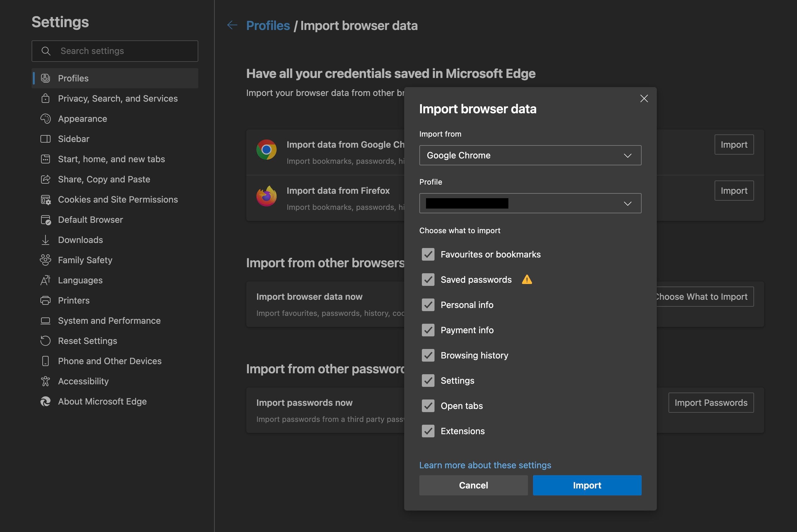Screen dimensions: 797x532
Task: Uncheck the Open tabs import option
Action: pyautogui.click(x=428, y=406)
